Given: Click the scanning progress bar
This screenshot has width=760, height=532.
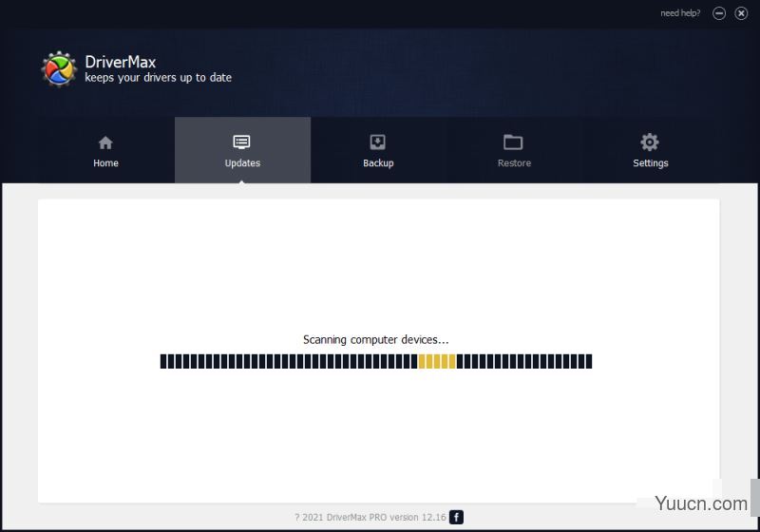Looking at the screenshot, I should click(376, 361).
